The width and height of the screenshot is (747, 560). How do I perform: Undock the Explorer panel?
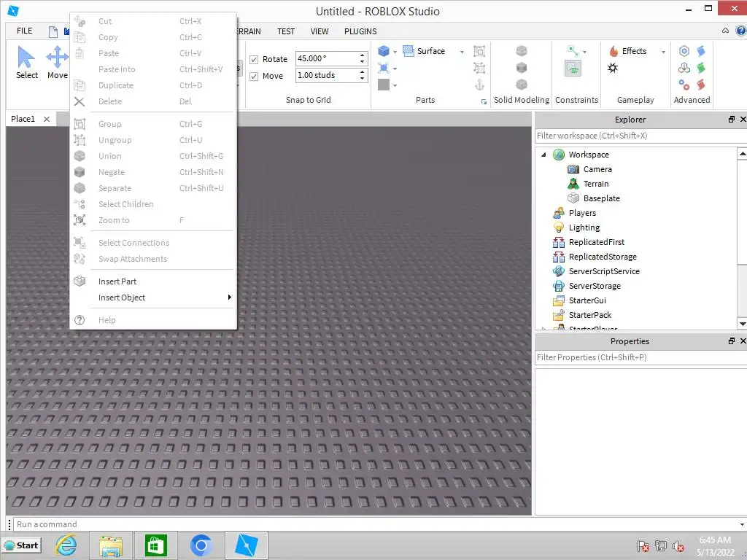(731, 119)
